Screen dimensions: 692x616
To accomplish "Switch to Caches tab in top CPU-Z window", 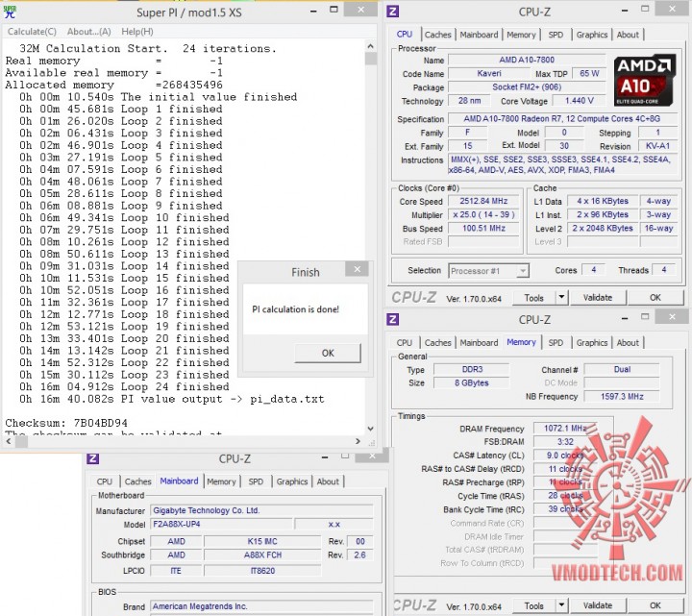I will click(438, 35).
